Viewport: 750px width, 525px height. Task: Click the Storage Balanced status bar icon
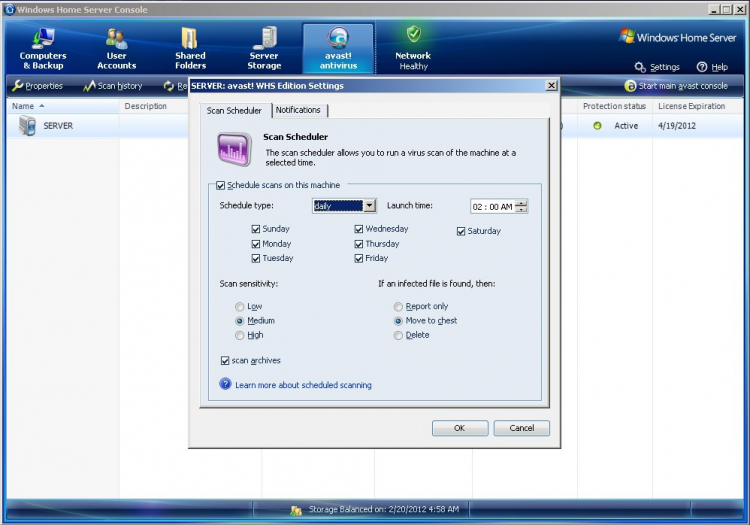pos(296,510)
